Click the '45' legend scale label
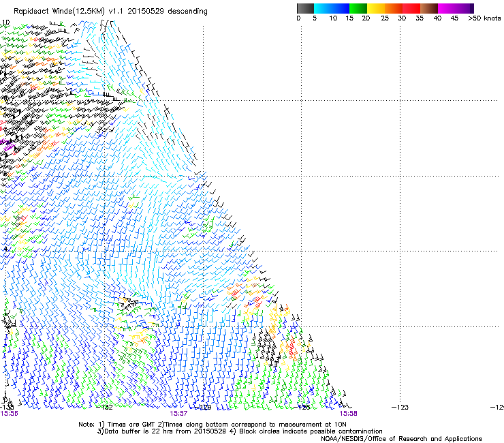 (454, 18)
